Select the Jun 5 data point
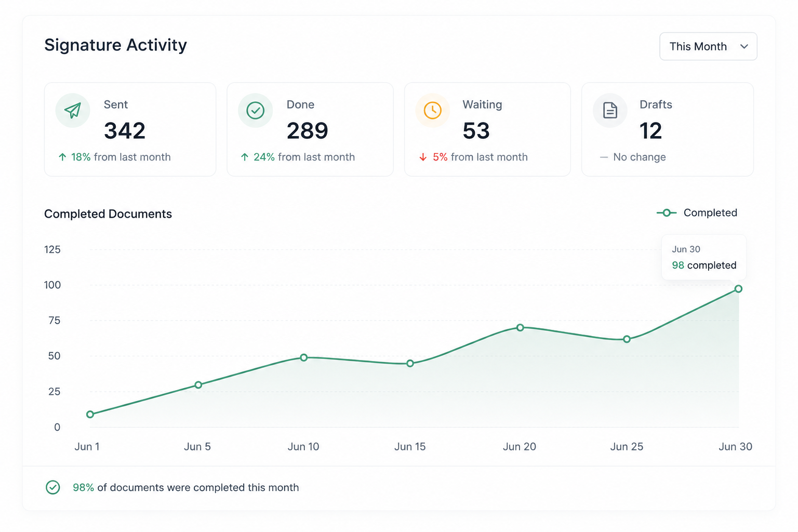 (198, 385)
